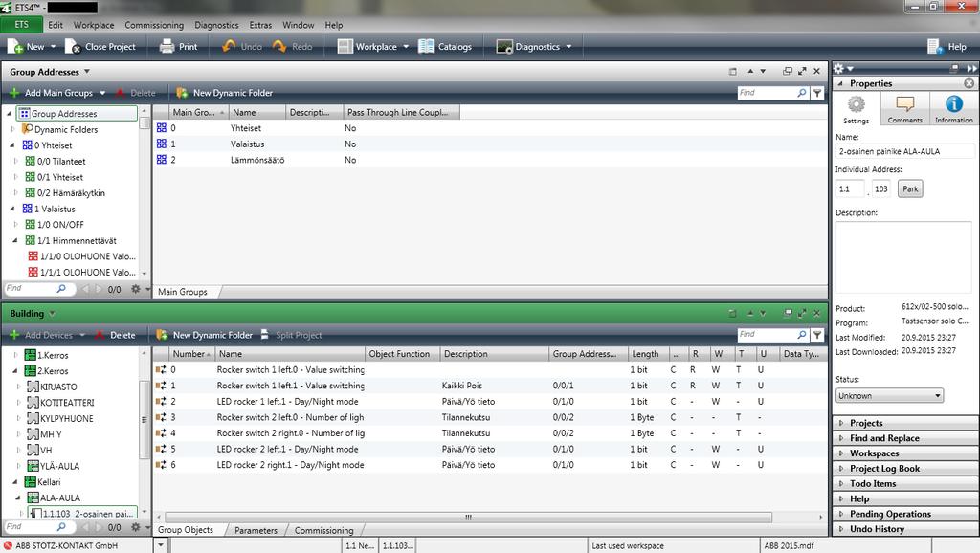Viewport: 980px width, 553px height.
Task: Click New Dynamic Folder in Group Addresses
Action: click(224, 93)
